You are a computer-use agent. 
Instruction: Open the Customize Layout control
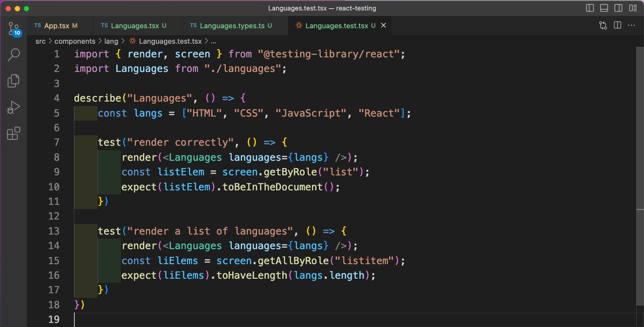(x=633, y=8)
